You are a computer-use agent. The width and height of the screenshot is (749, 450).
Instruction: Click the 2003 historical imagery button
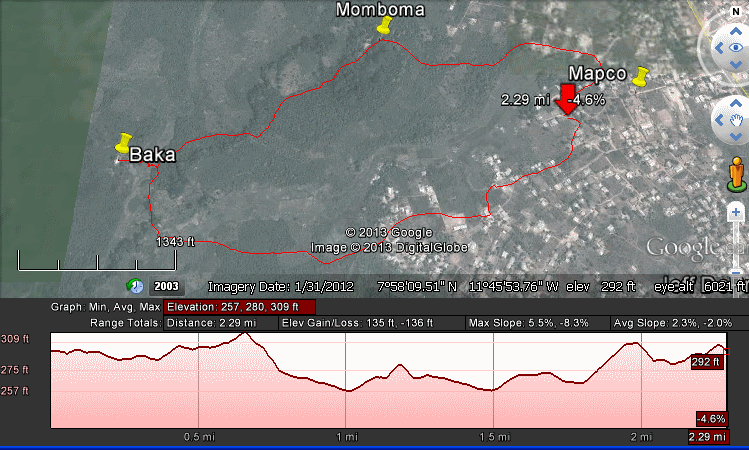[x=166, y=286]
